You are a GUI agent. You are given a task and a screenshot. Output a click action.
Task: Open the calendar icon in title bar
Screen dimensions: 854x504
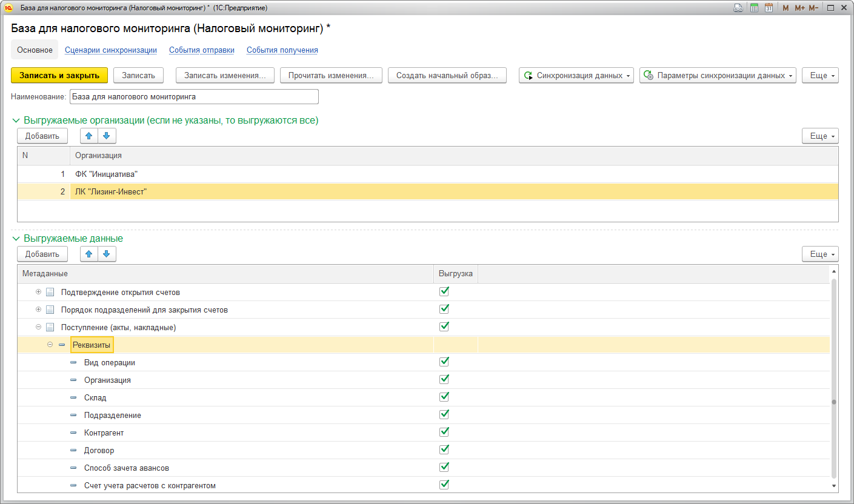click(769, 8)
